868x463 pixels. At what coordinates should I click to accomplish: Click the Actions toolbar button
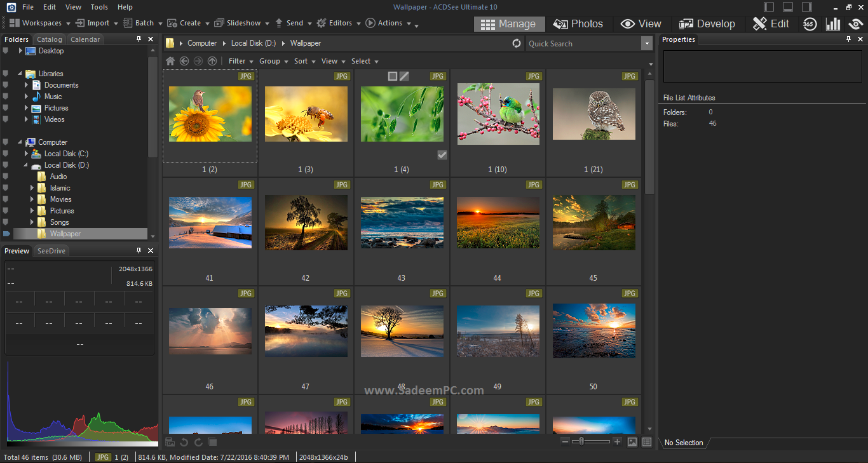point(384,23)
